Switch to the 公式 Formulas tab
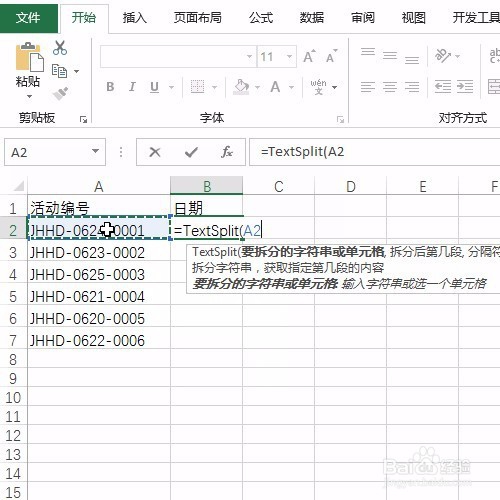This screenshot has width=500, height=500. (261, 18)
